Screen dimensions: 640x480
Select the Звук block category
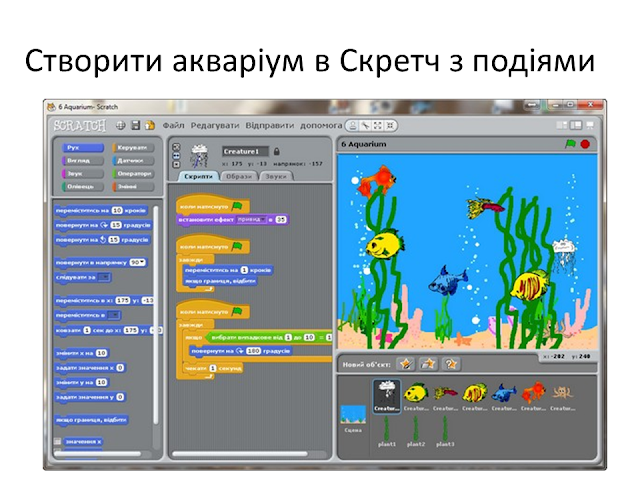pos(83,173)
